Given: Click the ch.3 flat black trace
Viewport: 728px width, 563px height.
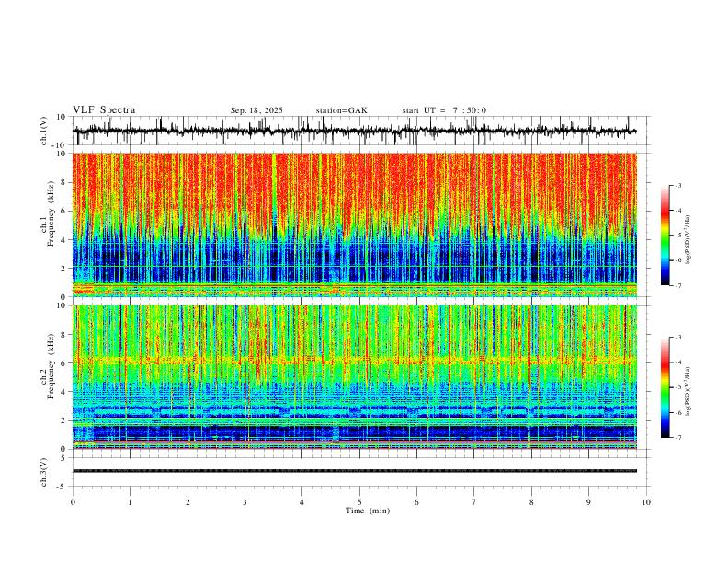Looking at the screenshot, I should coord(354,471).
